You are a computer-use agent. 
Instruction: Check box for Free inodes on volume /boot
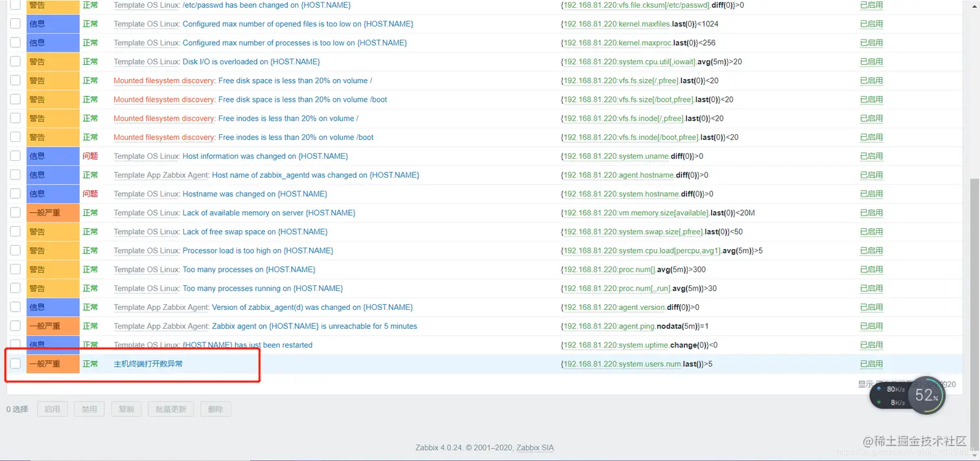[x=16, y=137]
